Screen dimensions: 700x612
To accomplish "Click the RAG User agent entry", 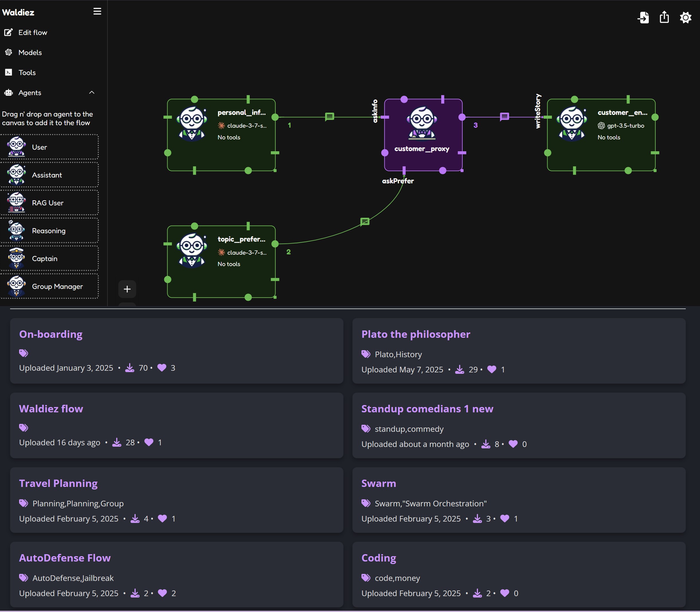I will 48,203.
